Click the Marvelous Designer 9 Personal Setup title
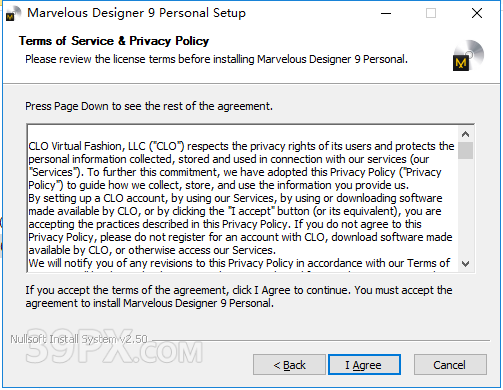 click(x=136, y=13)
